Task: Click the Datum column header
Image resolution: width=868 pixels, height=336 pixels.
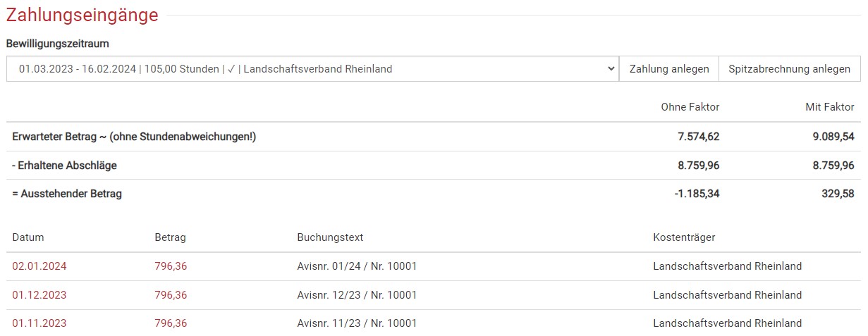Action: point(28,237)
